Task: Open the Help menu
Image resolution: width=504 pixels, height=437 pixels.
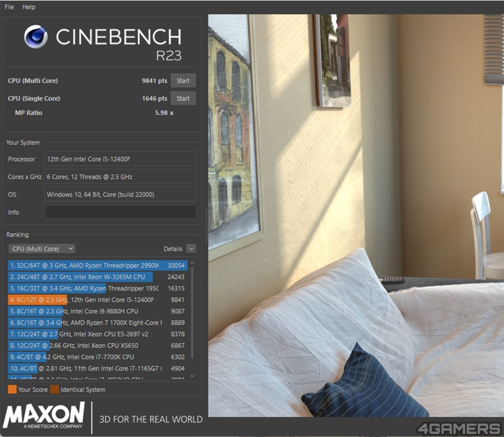Action: [x=28, y=7]
